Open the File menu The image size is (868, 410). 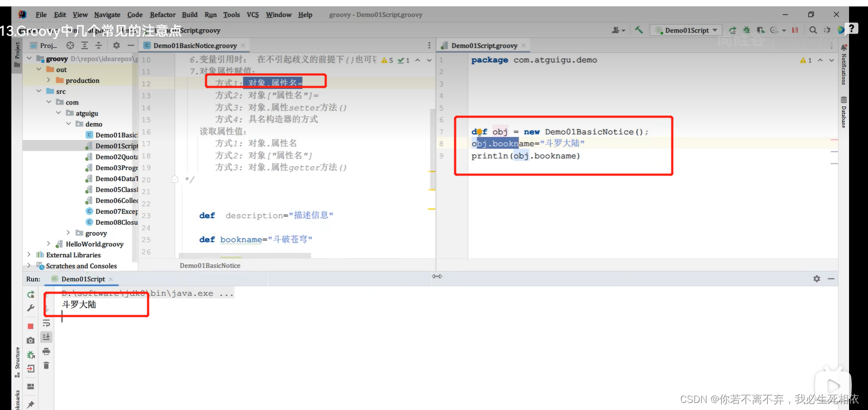click(x=41, y=15)
